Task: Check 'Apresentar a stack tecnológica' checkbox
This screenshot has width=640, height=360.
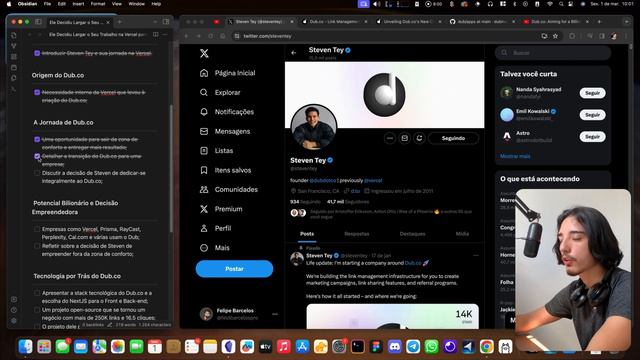Action: 37,293
